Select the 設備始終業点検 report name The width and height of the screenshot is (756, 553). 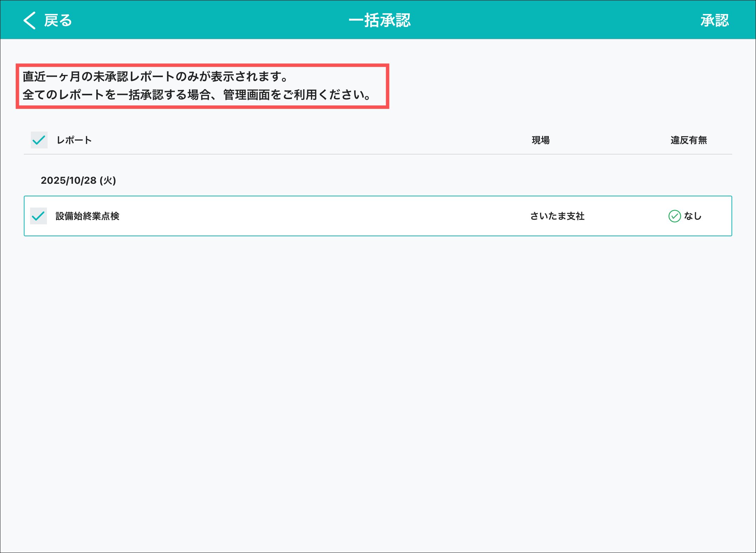click(x=87, y=216)
